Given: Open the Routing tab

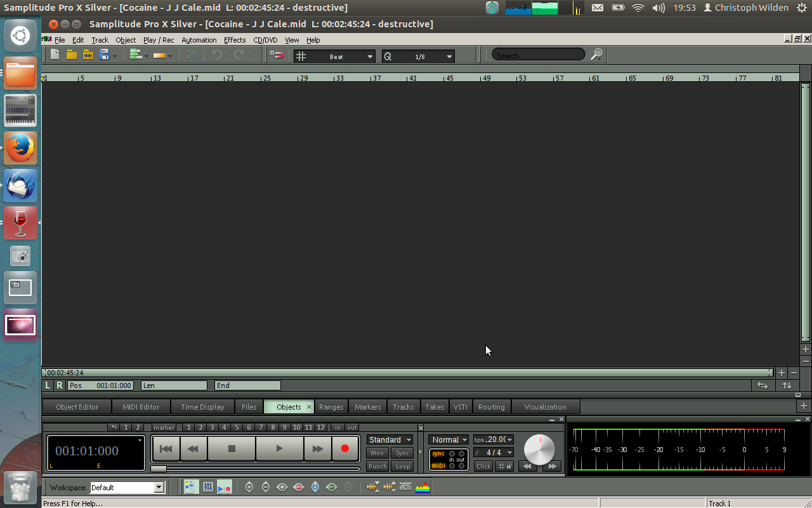Looking at the screenshot, I should coord(492,406).
